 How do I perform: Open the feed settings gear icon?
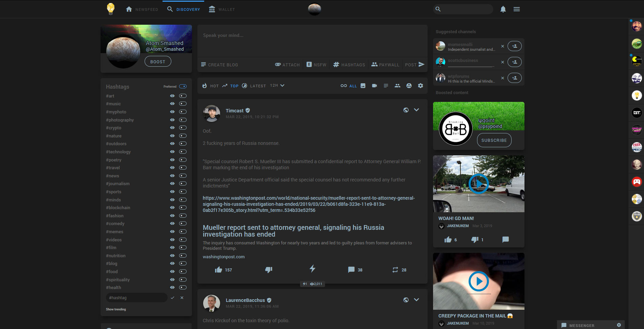[x=421, y=86]
